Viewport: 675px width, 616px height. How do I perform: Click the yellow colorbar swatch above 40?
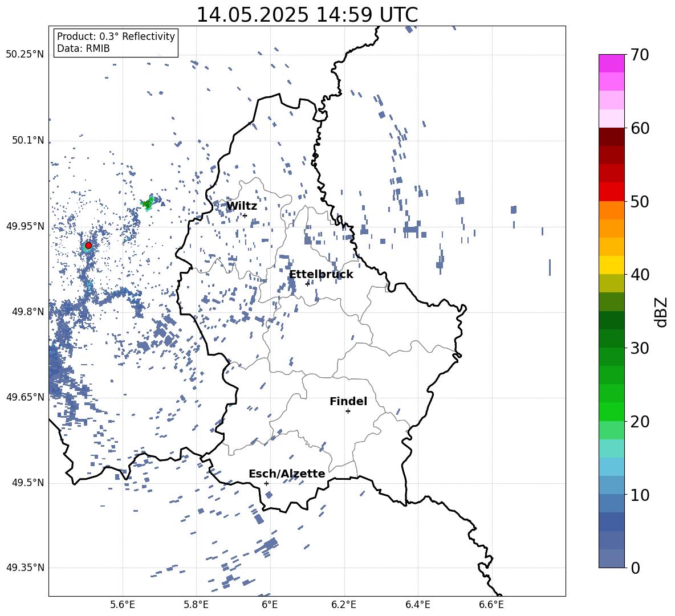(x=612, y=265)
